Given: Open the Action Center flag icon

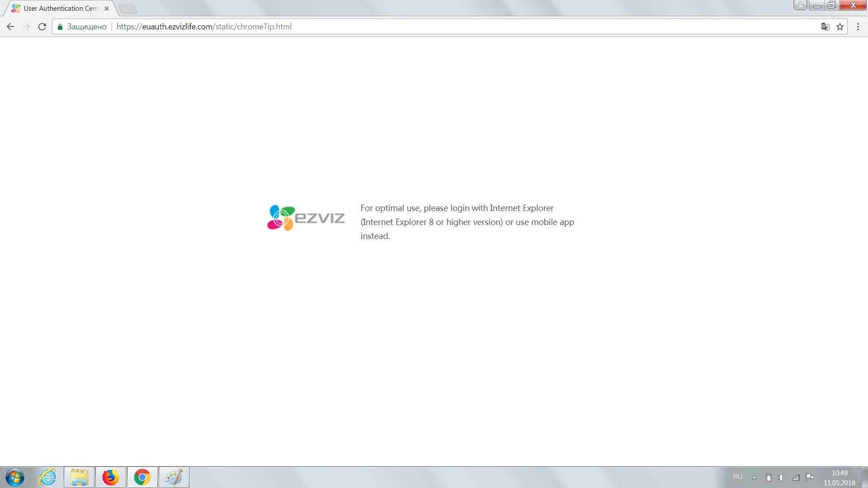Looking at the screenshot, I should tap(810, 477).
